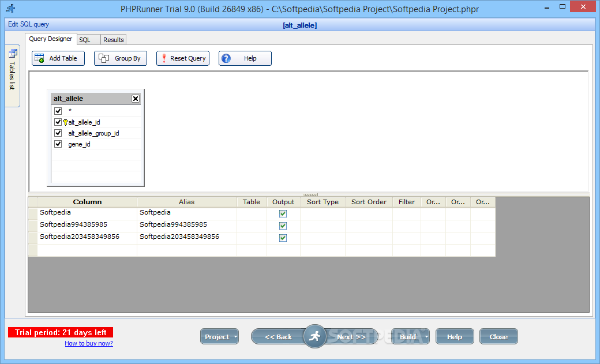Click the Filter column header
600x364 pixels.
[x=406, y=202]
